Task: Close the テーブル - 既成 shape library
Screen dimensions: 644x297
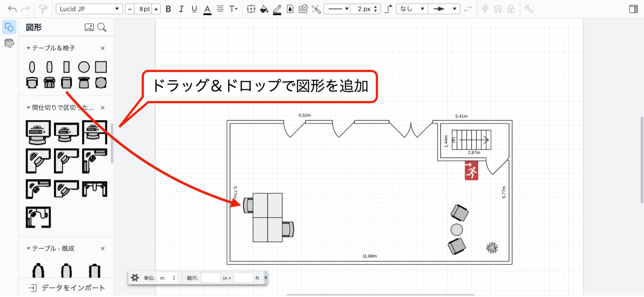Action: (x=102, y=249)
